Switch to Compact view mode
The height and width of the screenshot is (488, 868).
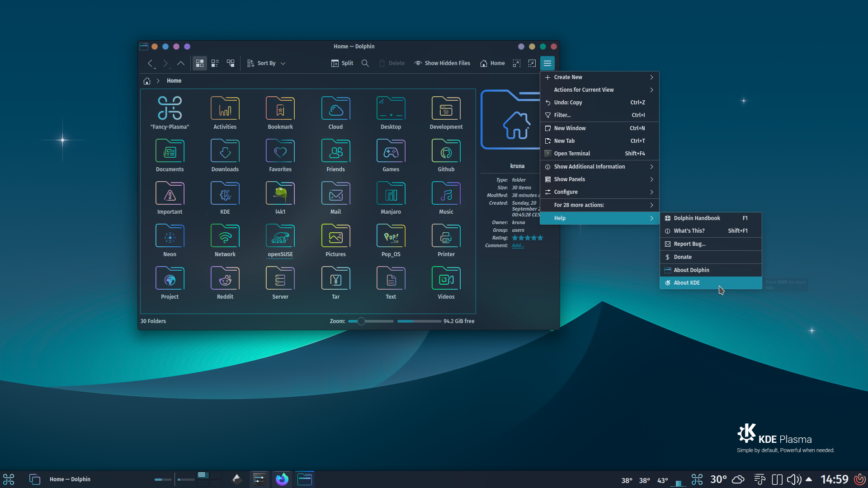pyautogui.click(x=215, y=63)
